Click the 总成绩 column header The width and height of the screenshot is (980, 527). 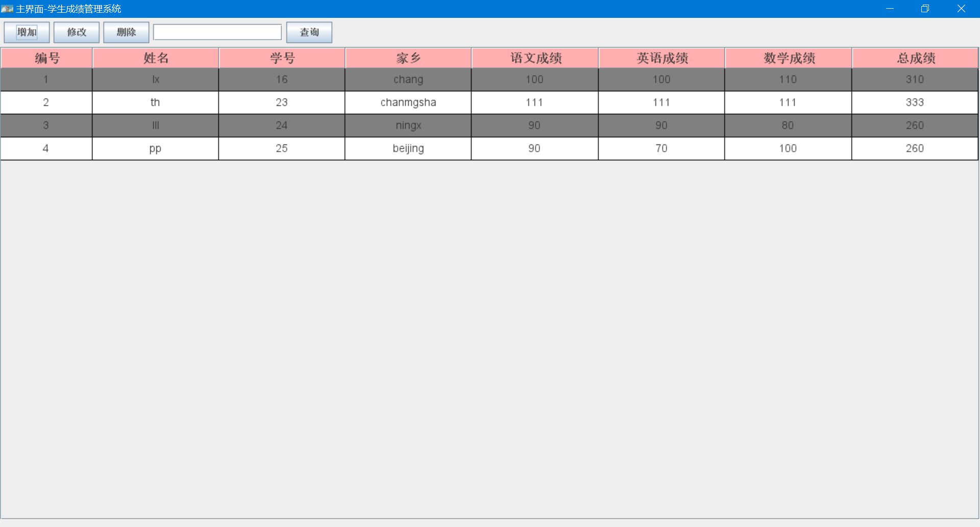coord(915,58)
